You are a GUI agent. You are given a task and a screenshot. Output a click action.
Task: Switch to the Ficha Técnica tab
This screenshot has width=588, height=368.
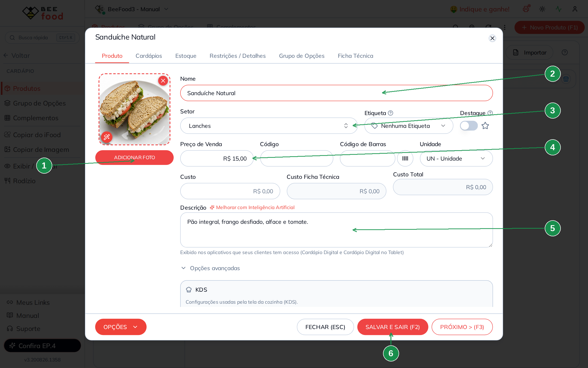click(355, 56)
